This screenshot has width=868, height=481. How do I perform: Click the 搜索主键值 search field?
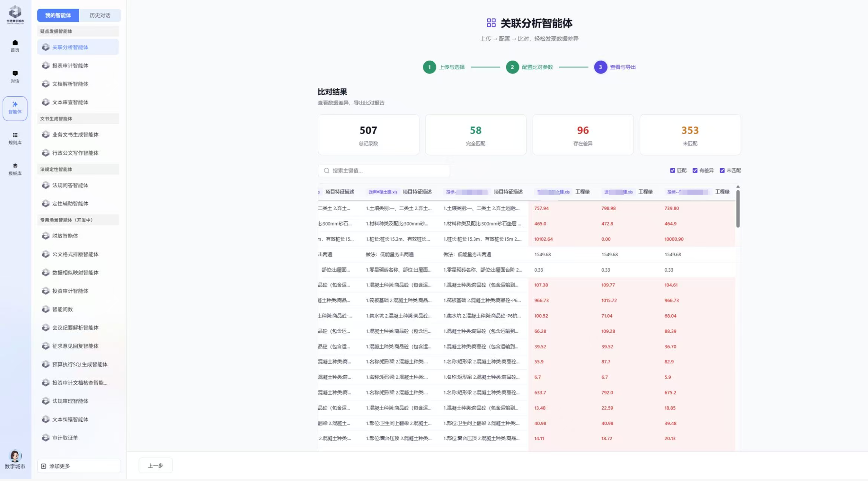pos(384,171)
